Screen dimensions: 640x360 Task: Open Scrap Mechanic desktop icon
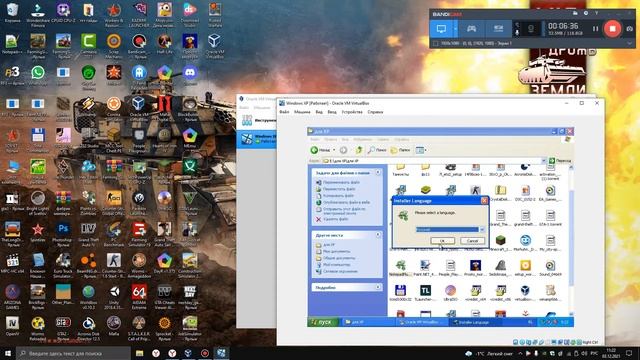coord(114,45)
